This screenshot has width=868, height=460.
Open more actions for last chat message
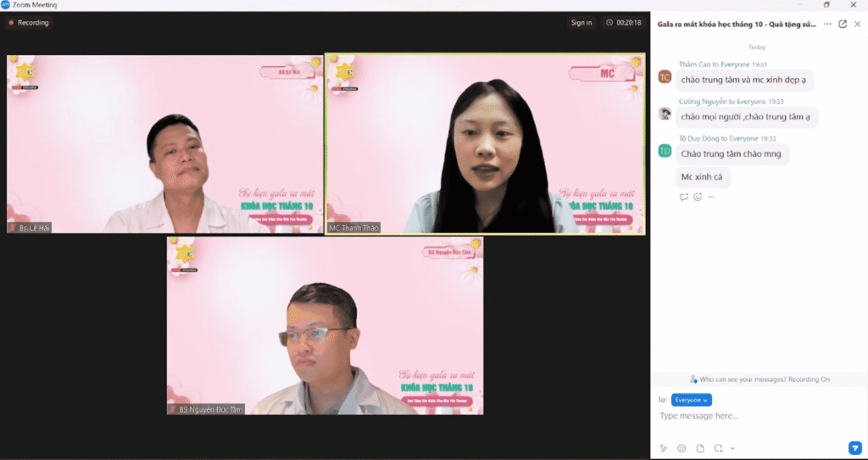pos(711,197)
